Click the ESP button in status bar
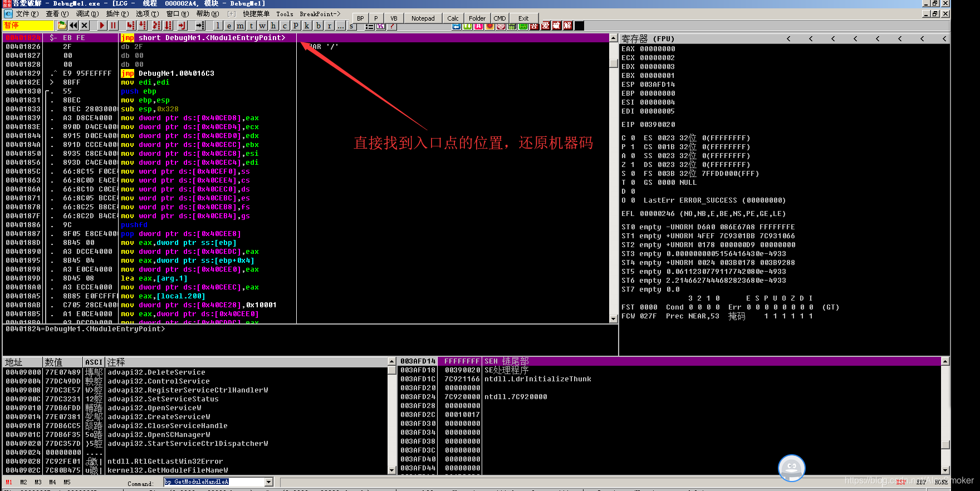This screenshot has height=491, width=980. 901,482
